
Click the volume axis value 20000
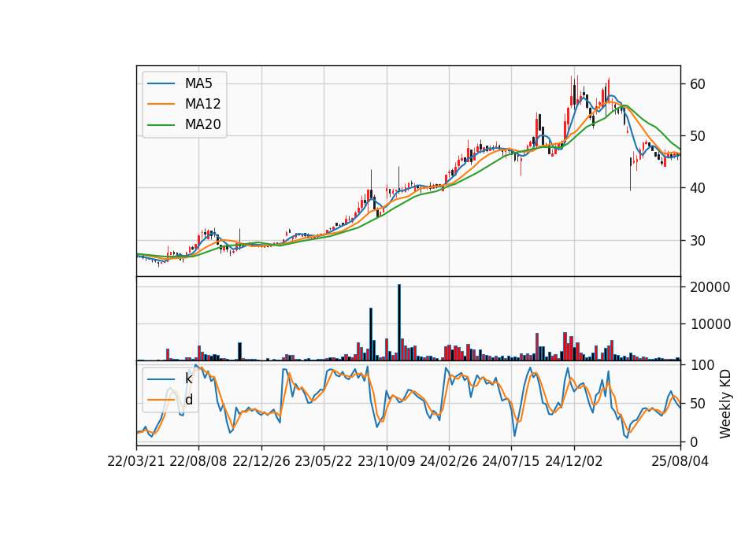(x=710, y=287)
